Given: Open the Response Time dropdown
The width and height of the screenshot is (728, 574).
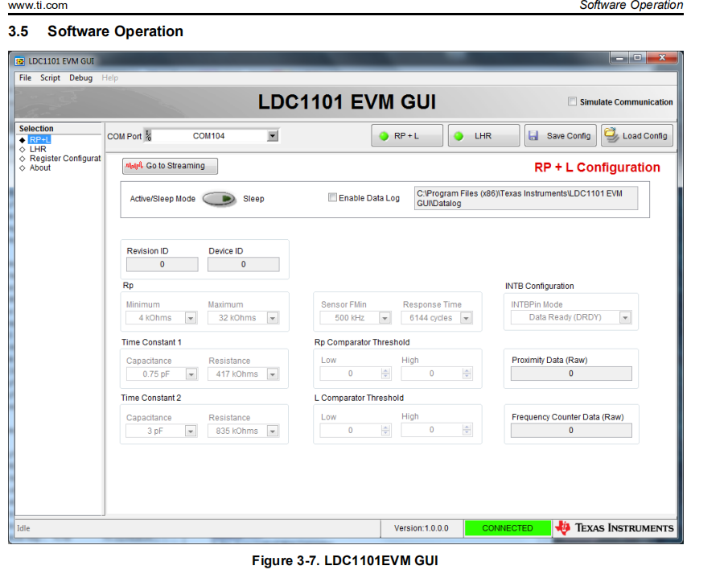Looking at the screenshot, I should (x=466, y=318).
